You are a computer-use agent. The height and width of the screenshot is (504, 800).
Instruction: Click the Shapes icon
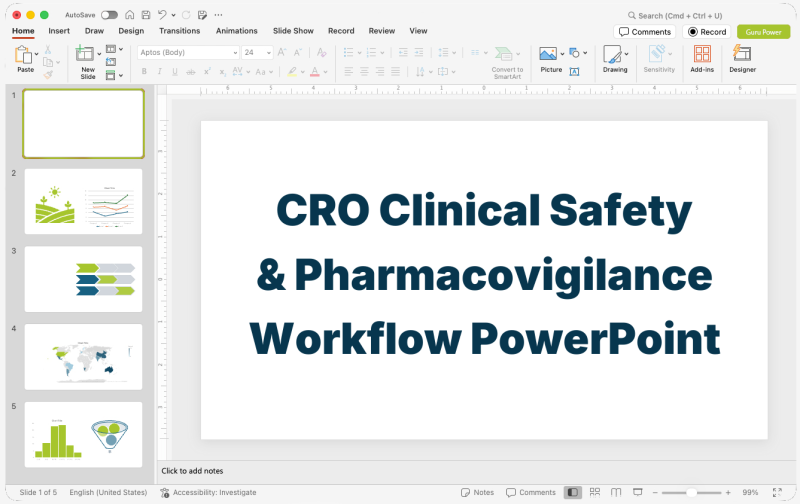point(574,53)
